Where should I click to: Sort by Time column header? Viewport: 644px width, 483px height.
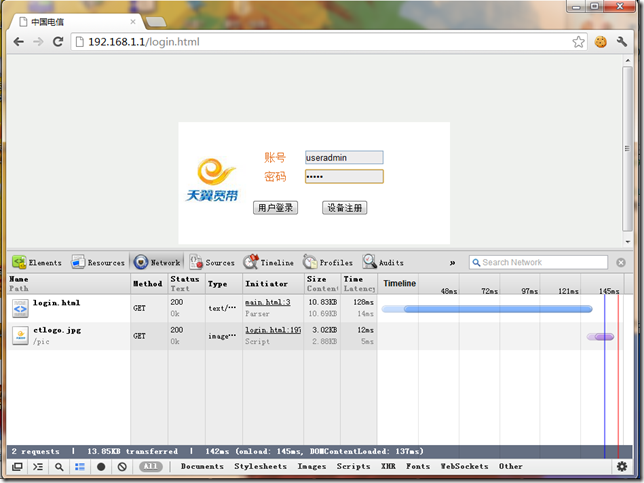coord(359,283)
